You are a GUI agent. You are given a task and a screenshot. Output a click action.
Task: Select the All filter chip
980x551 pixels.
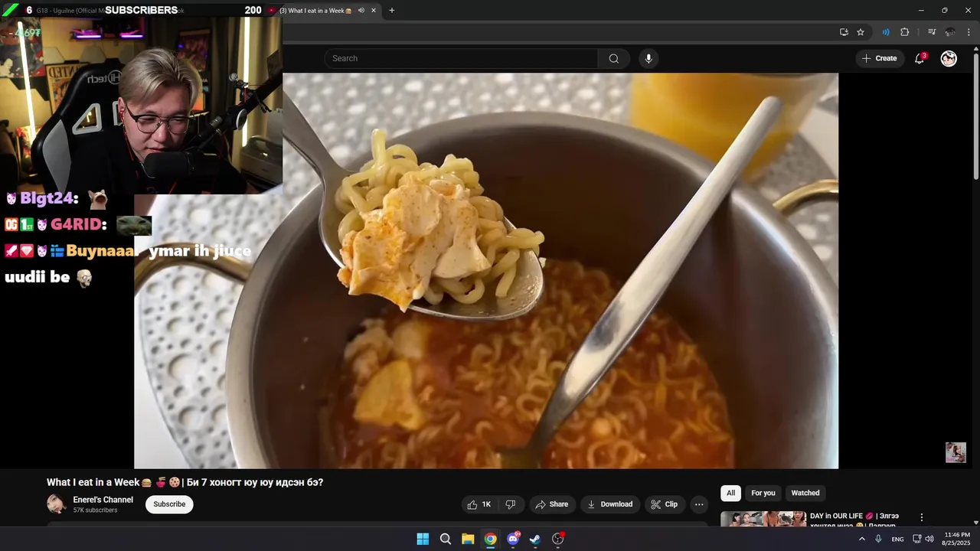[x=730, y=494]
